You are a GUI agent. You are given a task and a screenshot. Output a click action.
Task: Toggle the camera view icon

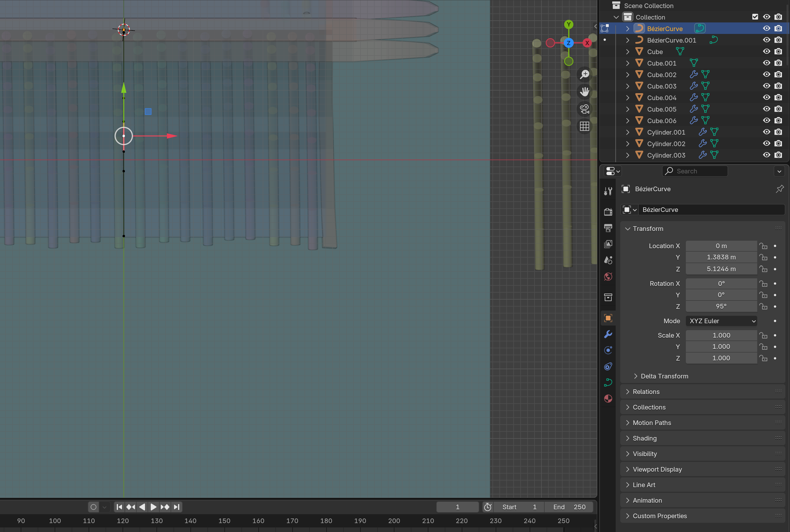coord(584,109)
